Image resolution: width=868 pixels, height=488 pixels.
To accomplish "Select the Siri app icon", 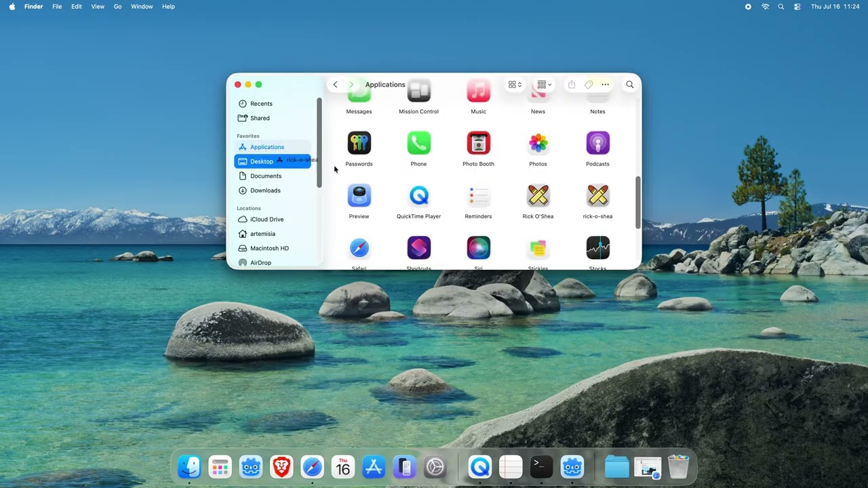I will pos(478,248).
